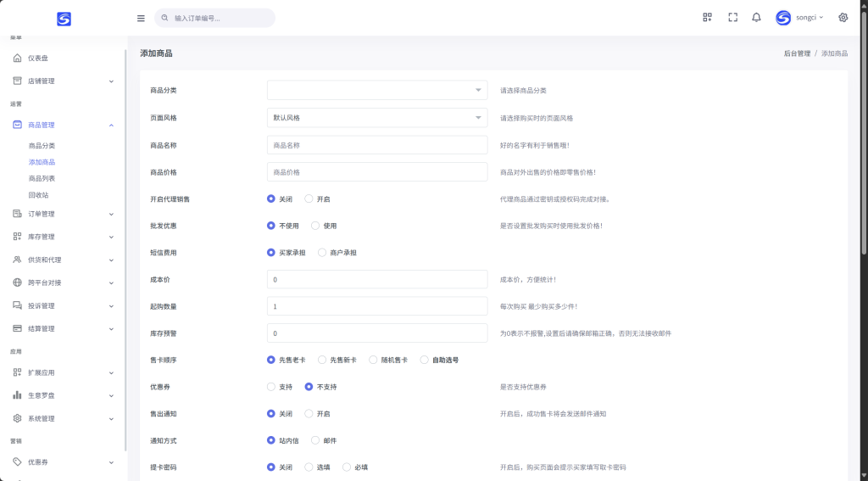The height and width of the screenshot is (481, 868).
Task: Select 必填 for 提卡密码
Action: pos(347,467)
